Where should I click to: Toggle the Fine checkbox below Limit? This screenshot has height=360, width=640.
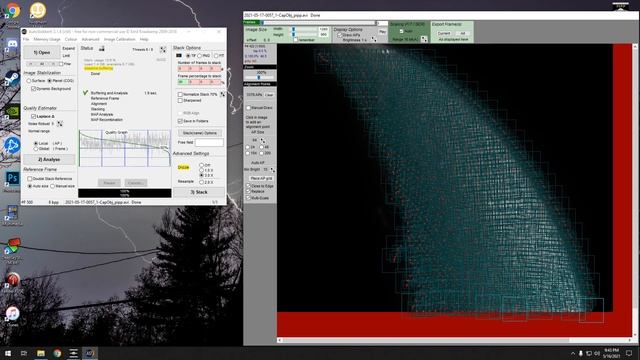click(61, 64)
